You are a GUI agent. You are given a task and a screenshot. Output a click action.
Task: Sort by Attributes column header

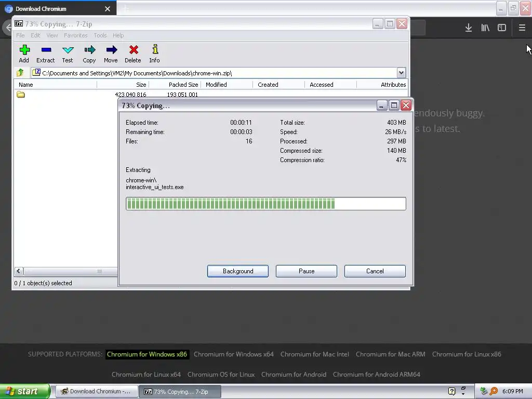coord(382,85)
